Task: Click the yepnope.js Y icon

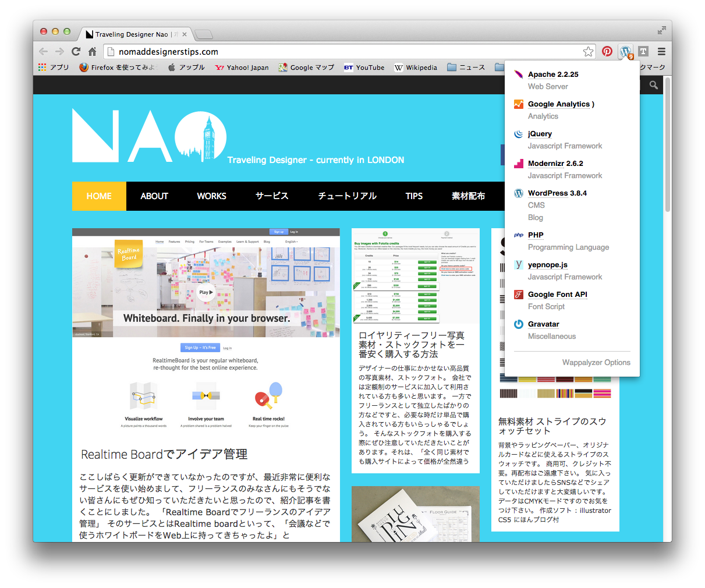Action: point(519,265)
